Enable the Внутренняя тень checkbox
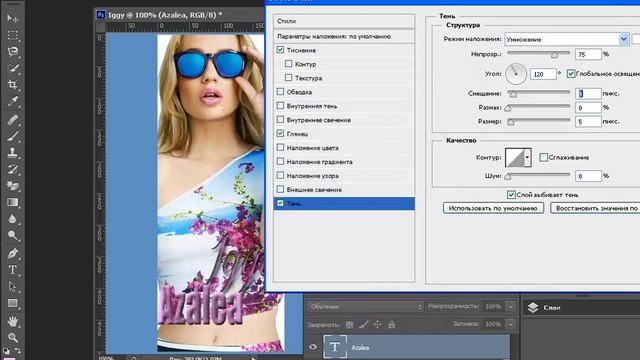640x360 pixels. coord(280,105)
